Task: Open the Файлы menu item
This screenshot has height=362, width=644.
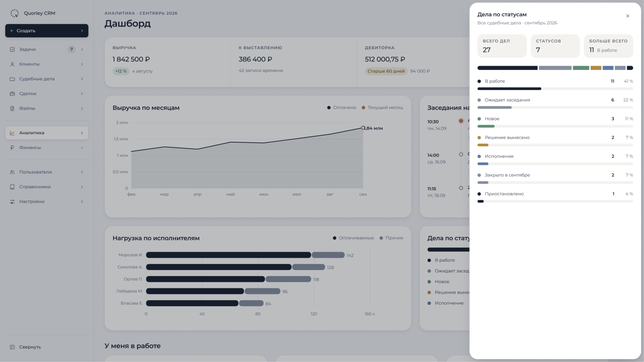Action: tap(47, 108)
